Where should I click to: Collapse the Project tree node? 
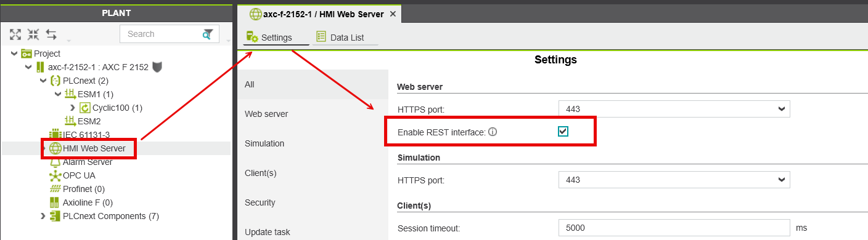coord(14,54)
